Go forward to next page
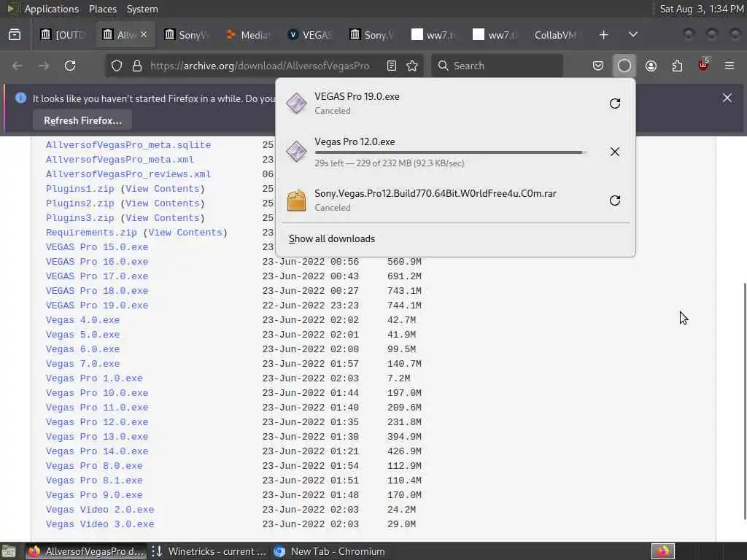Image resolution: width=747 pixels, height=560 pixels. 44,66
